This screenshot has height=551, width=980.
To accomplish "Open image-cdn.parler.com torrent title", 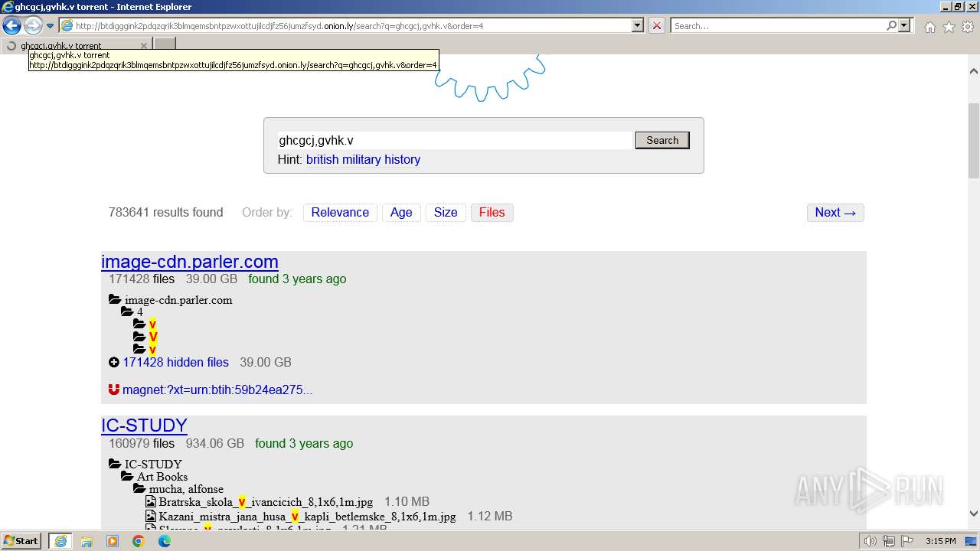I will pyautogui.click(x=190, y=262).
